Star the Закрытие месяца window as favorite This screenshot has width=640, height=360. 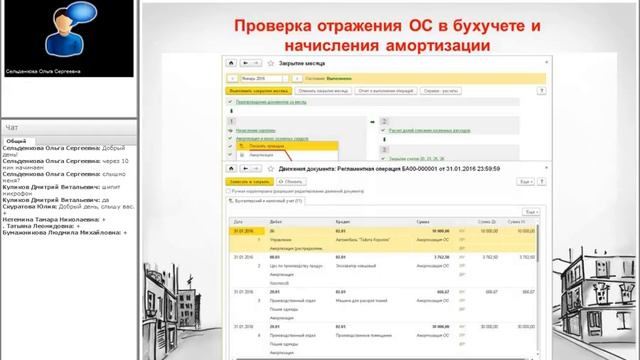coord(270,63)
